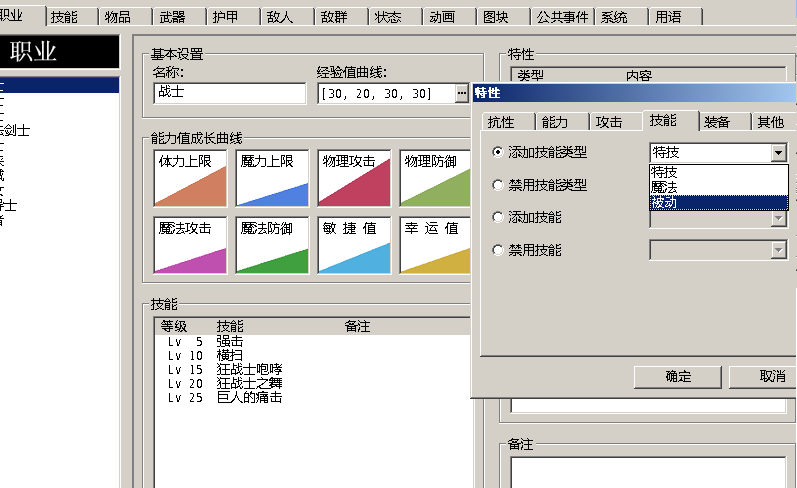Viewport: 797px width, 488px height.
Task: Switch to the 能力 tab in 特性 dialog
Action: pyautogui.click(x=562, y=122)
